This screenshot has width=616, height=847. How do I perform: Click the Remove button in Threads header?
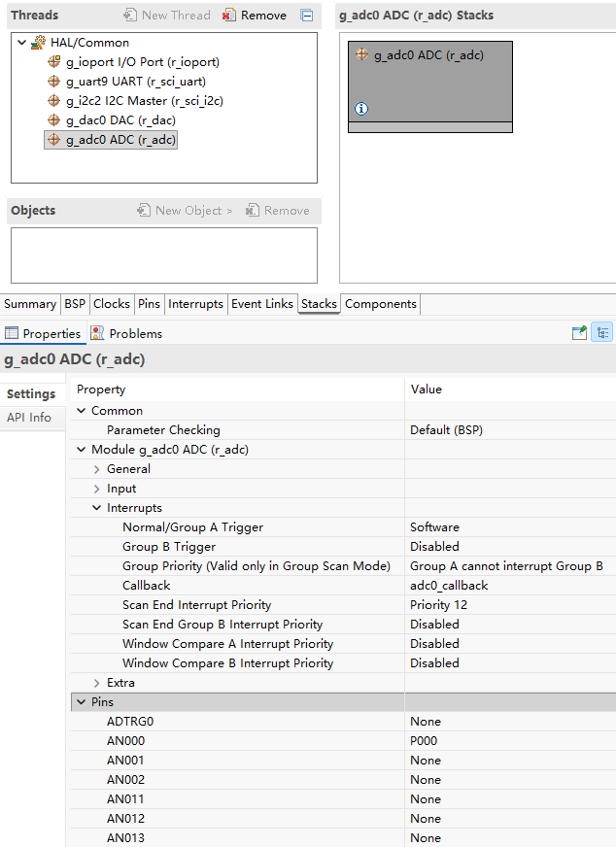pos(254,16)
